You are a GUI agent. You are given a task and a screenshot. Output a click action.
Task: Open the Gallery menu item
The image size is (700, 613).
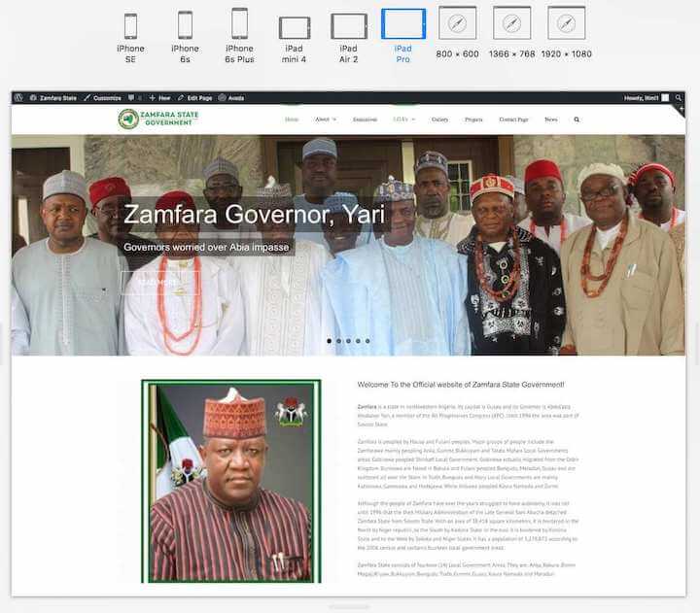point(439,119)
